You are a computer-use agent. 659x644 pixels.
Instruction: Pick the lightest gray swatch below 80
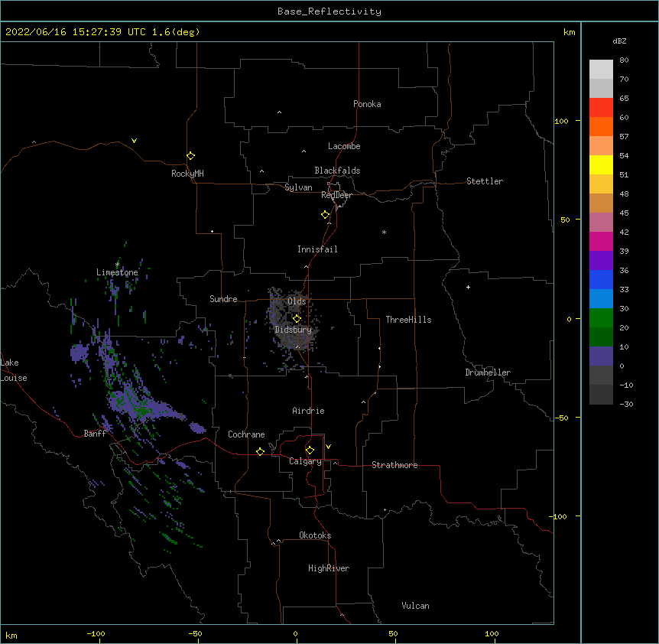pyautogui.click(x=601, y=70)
